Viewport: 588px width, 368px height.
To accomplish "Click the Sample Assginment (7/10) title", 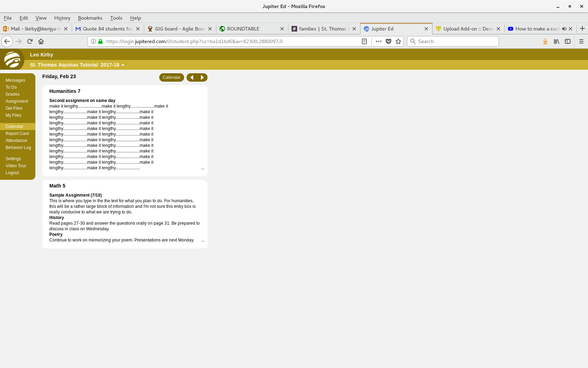I will [76, 195].
